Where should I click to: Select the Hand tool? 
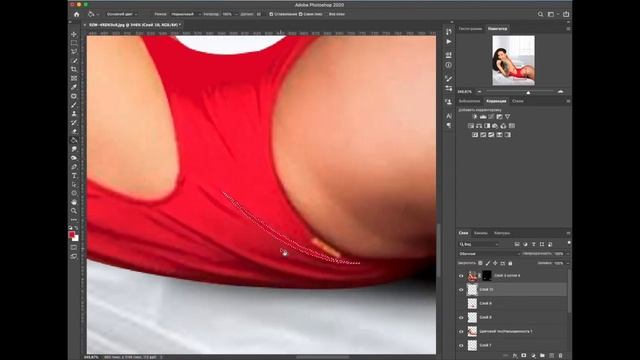click(x=74, y=202)
